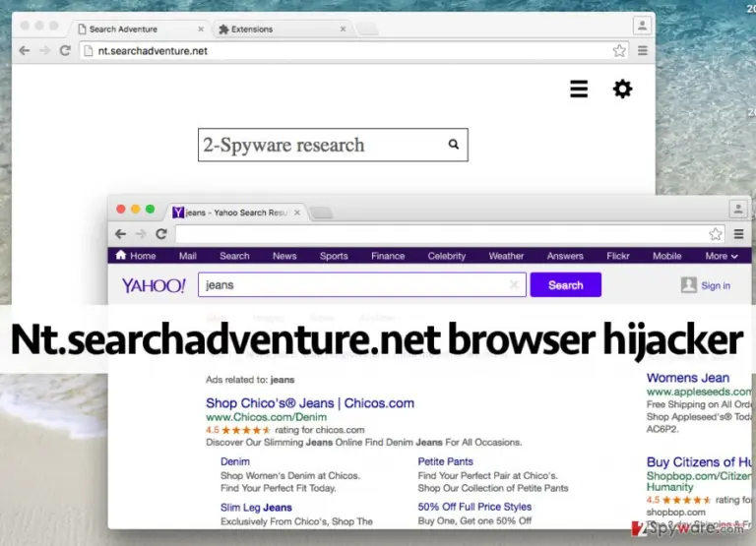Open the Chrome menu in Yahoo window

click(x=738, y=234)
